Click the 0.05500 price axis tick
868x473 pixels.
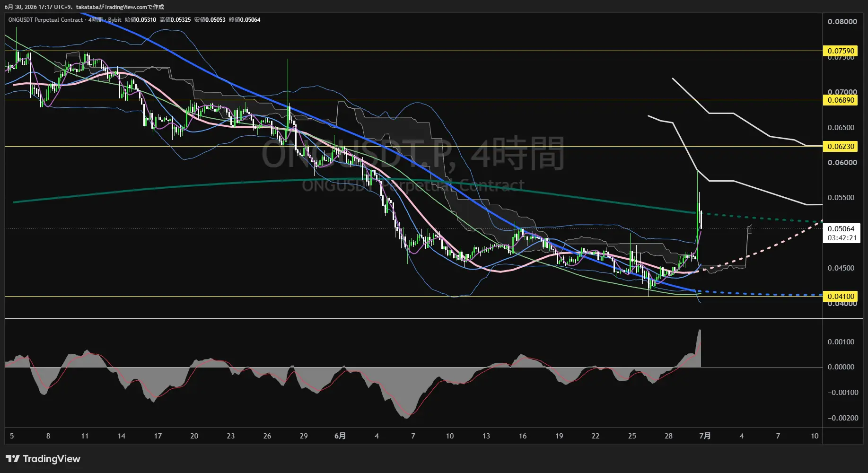click(841, 198)
